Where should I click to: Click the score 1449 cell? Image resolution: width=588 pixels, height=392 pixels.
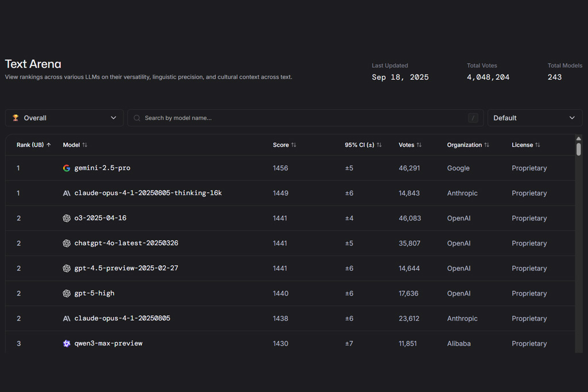280,193
